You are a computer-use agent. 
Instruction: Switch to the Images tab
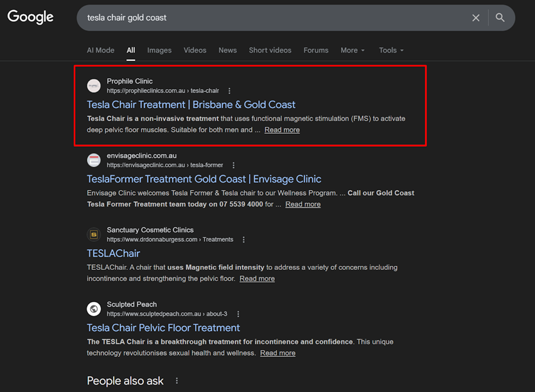click(x=159, y=50)
